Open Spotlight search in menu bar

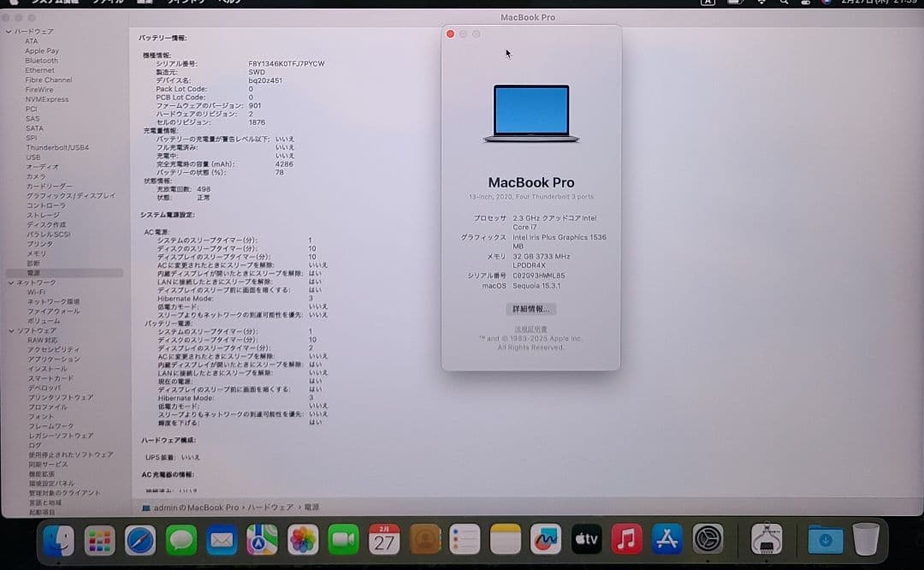784,3
